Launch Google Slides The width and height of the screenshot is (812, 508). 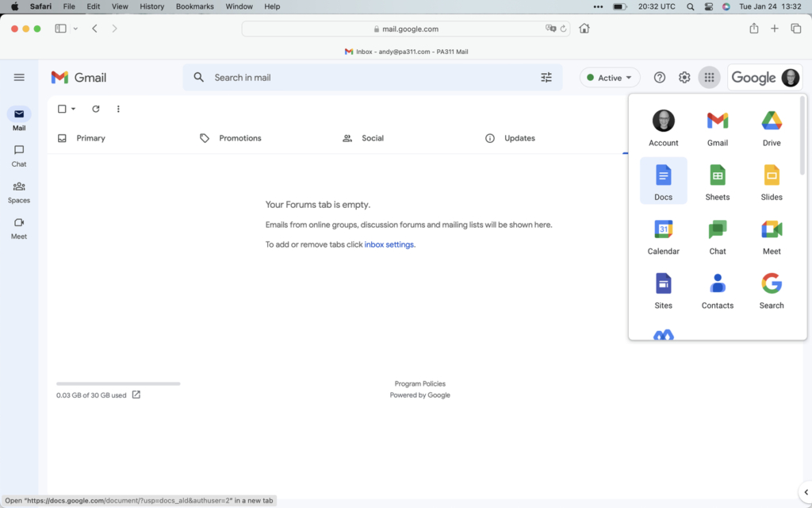(771, 181)
